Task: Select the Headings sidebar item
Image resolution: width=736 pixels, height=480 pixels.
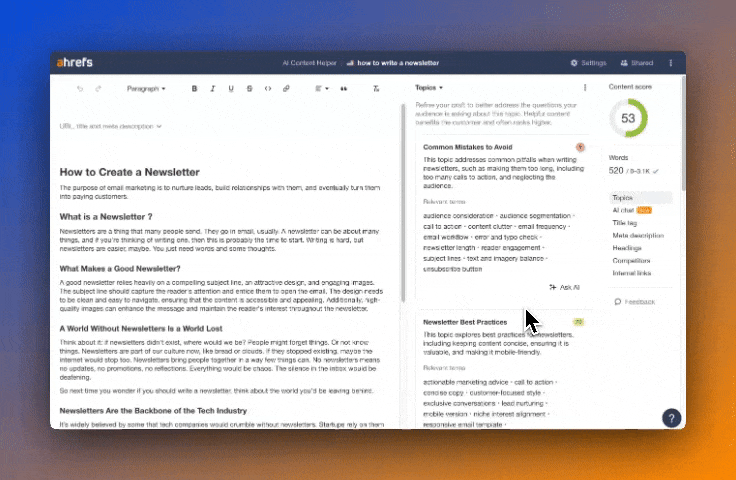Action: [x=627, y=248]
